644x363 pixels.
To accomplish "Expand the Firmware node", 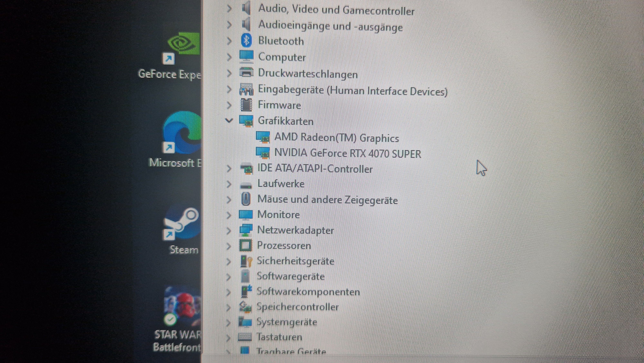I will point(229,105).
